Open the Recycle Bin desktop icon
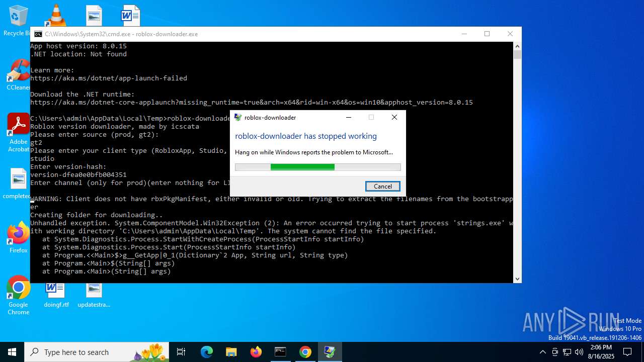644x362 pixels. pos(18,20)
